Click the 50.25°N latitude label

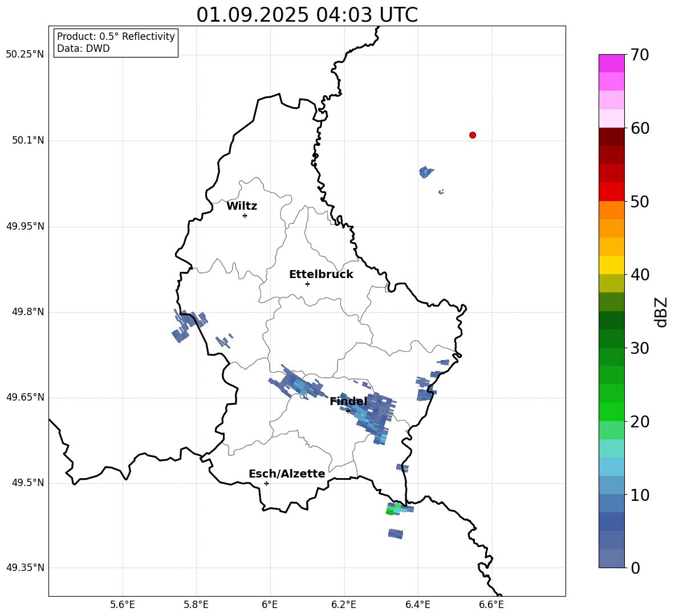pos(25,54)
